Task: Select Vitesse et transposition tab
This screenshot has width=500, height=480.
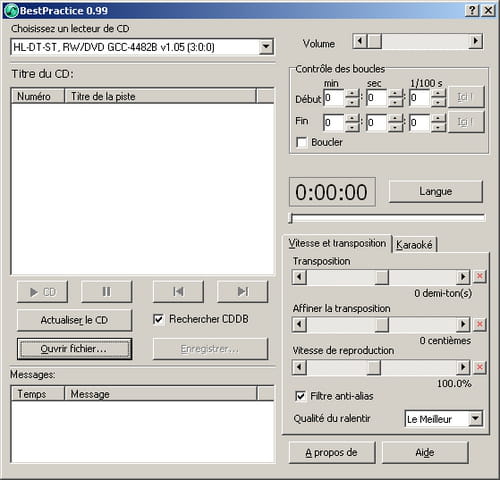Action: point(337,243)
